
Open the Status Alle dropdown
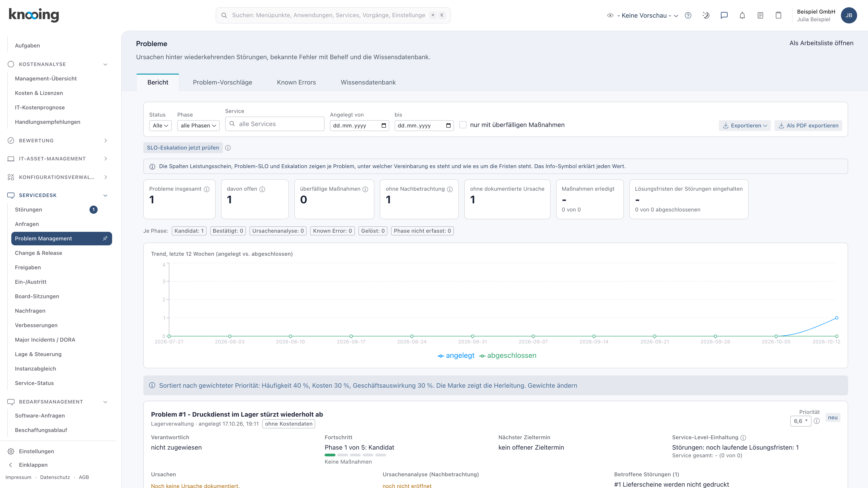pyautogui.click(x=160, y=126)
